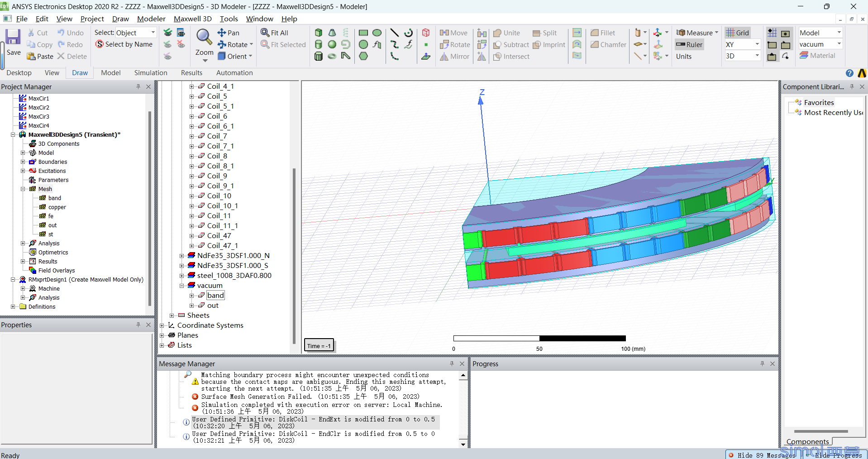
Task: Click the red wireframe region box icon
Action: point(426,33)
